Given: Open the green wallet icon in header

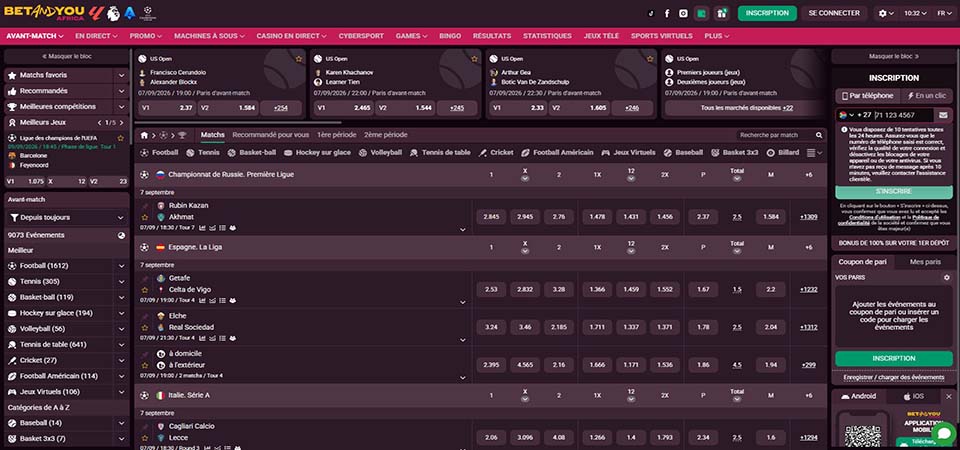Looking at the screenshot, I should tap(702, 13).
